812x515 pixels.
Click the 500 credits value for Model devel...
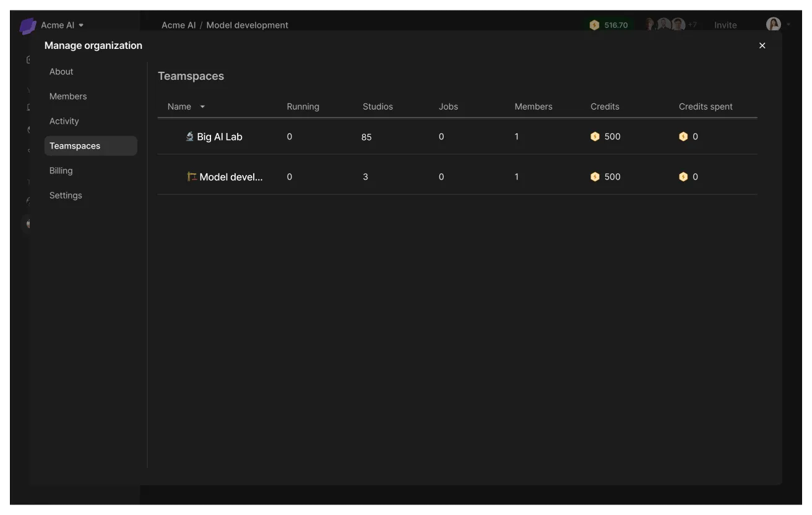(x=612, y=177)
